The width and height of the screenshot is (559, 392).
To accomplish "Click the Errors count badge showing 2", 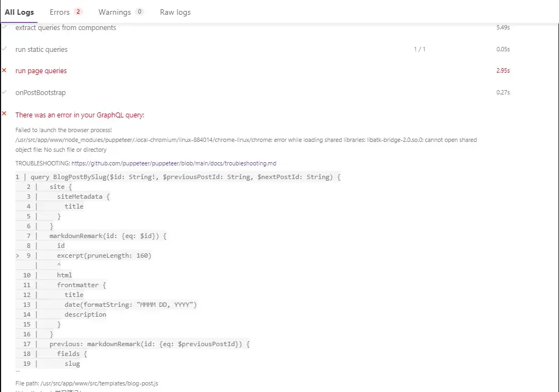I will [78, 12].
